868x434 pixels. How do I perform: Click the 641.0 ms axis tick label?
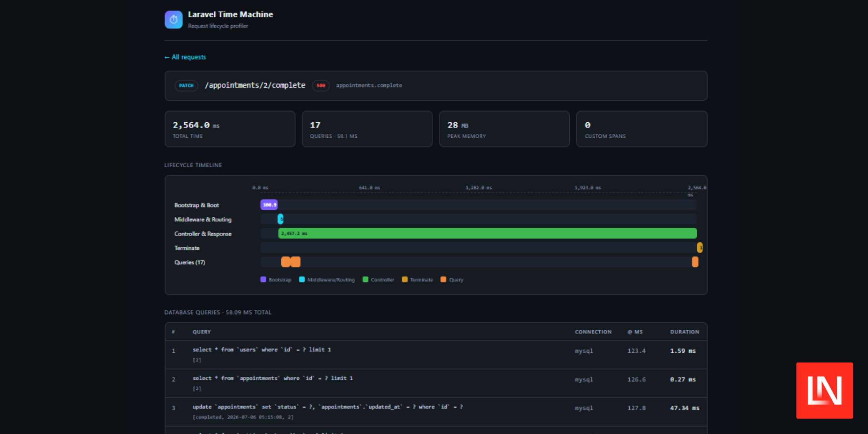pos(369,187)
